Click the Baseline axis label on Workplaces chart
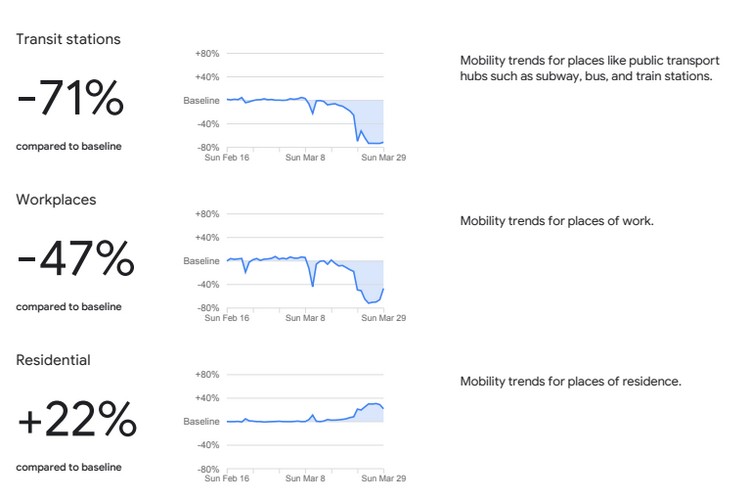The height and width of the screenshot is (500, 750). pos(202,261)
